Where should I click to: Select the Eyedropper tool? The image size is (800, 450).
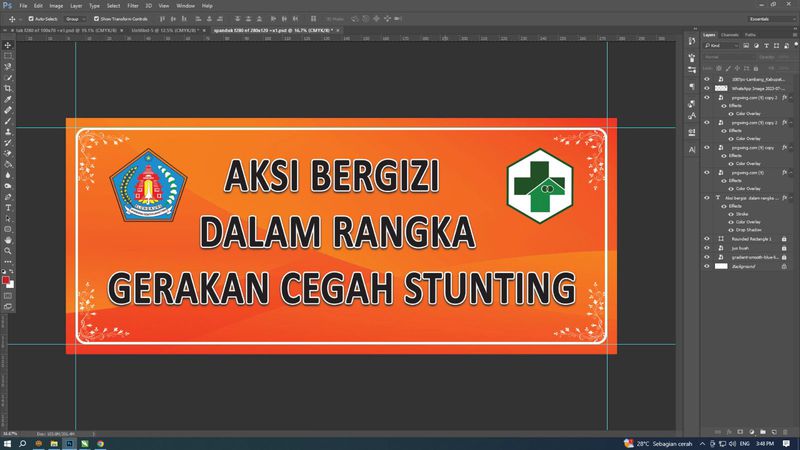pyautogui.click(x=8, y=100)
